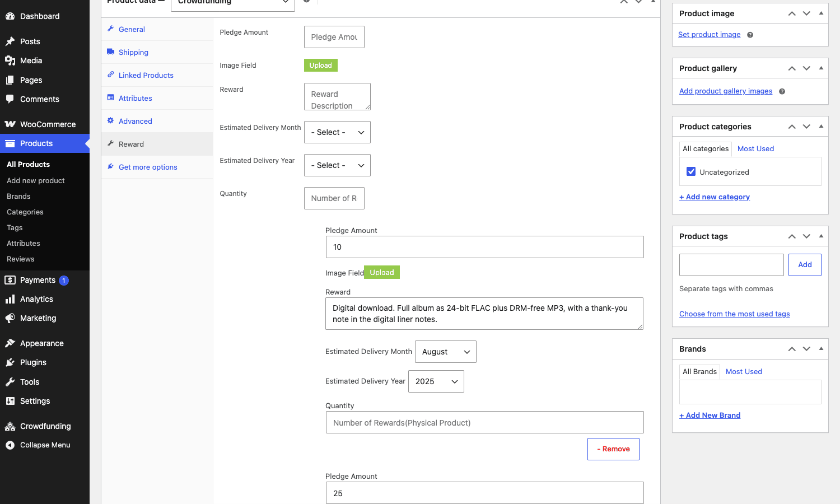Click the Plugins plug icon
This screenshot has width=840, height=504.
(x=10, y=362)
